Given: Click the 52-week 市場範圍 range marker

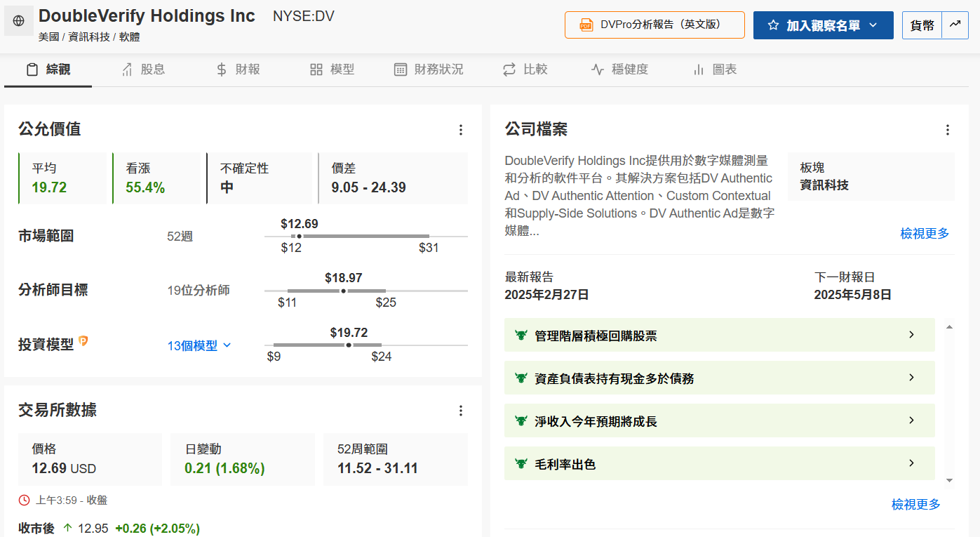Looking at the screenshot, I should [x=300, y=236].
